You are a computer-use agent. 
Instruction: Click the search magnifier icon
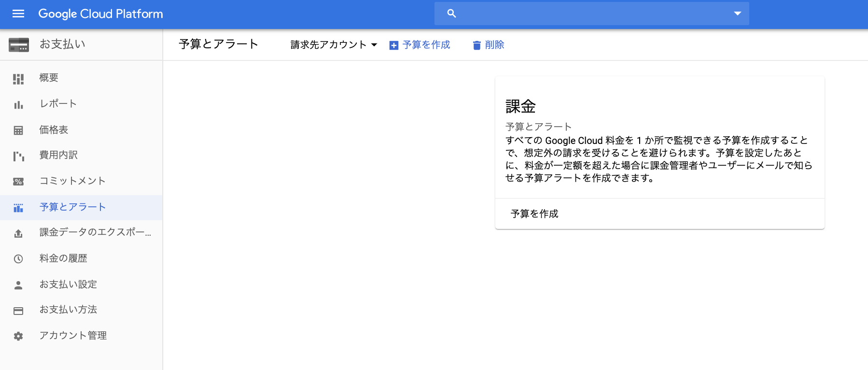pyautogui.click(x=451, y=14)
